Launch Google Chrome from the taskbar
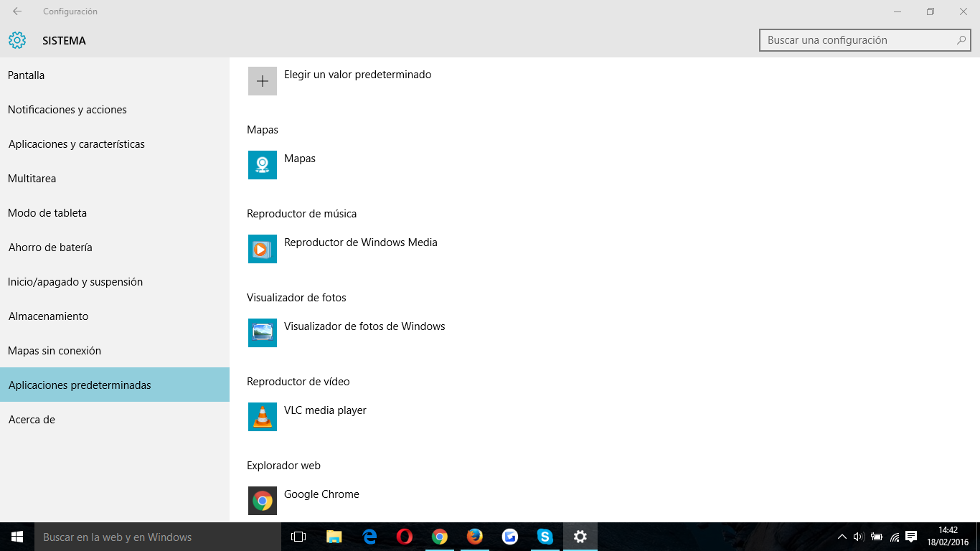Image resolution: width=980 pixels, height=551 pixels. click(440, 537)
